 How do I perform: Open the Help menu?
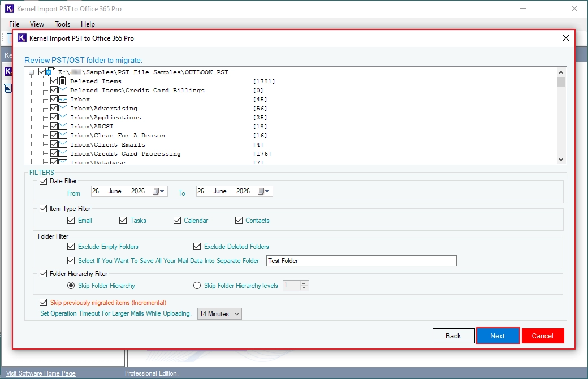(88, 24)
